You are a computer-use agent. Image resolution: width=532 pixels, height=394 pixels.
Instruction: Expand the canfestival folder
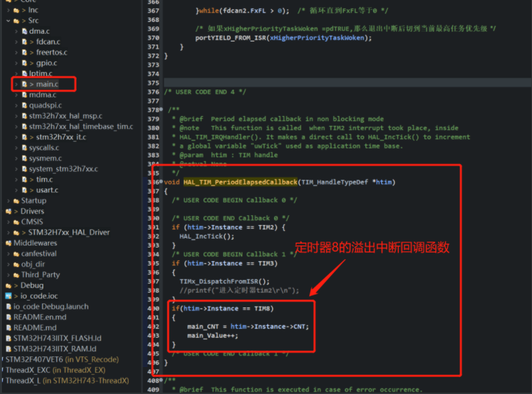tap(8, 253)
